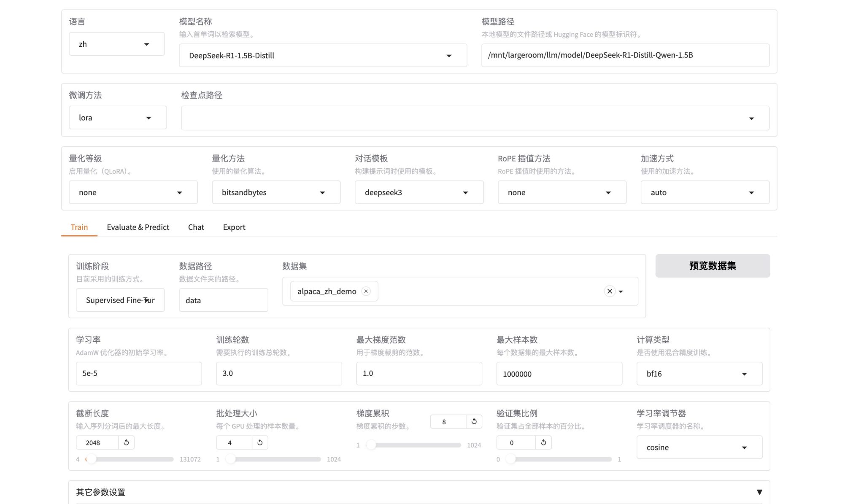
Task: Click the preview dataset (预览数据集) button
Action: (712, 266)
